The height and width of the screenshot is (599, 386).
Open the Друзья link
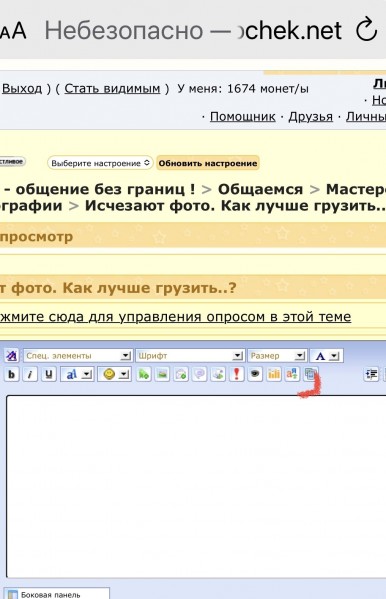point(311,117)
